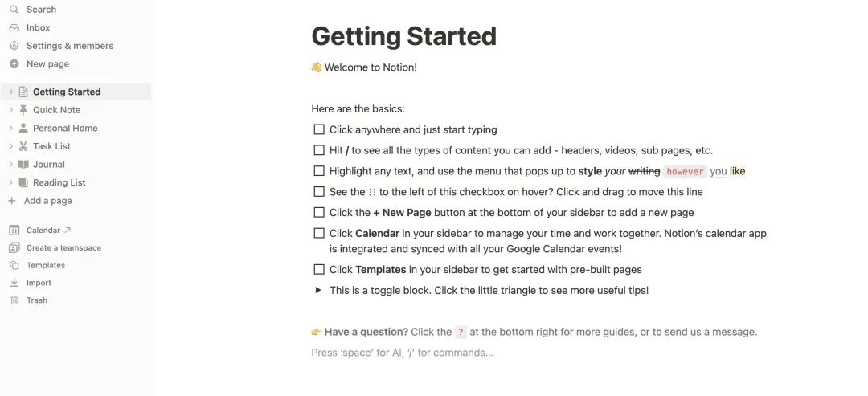This screenshot has height=396, width=868.
Task: Click the New page plus-circle icon
Action: click(x=14, y=64)
